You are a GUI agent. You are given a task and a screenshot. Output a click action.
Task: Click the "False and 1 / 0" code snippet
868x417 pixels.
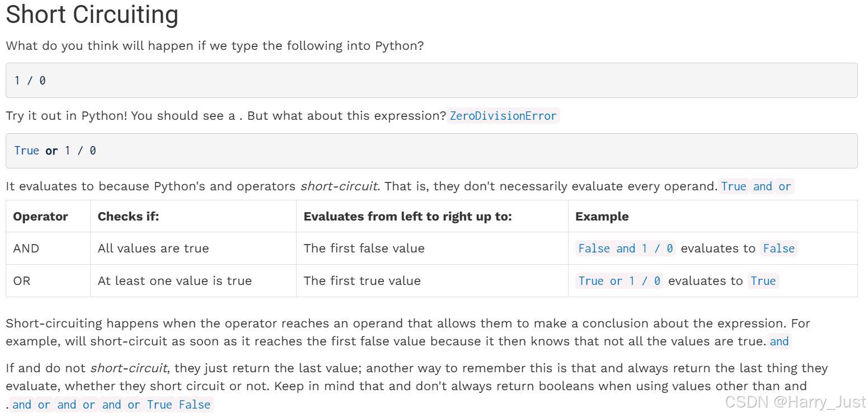pyautogui.click(x=625, y=249)
